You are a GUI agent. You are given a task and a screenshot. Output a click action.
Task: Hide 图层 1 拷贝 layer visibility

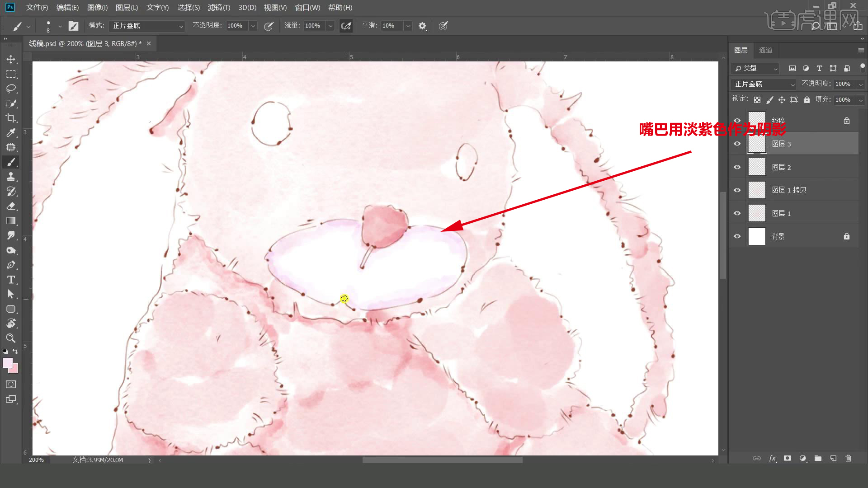pyautogui.click(x=737, y=190)
